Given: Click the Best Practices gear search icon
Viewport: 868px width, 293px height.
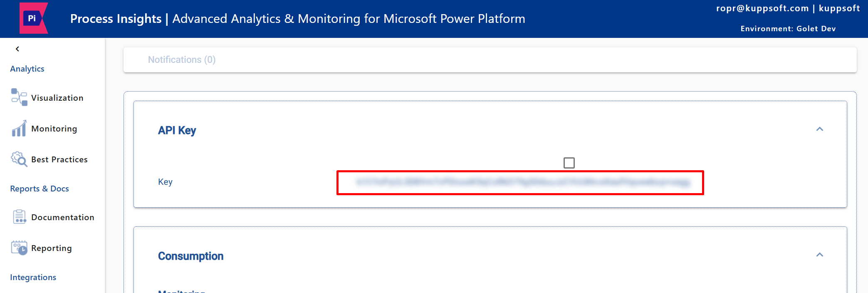Looking at the screenshot, I should 19,159.
